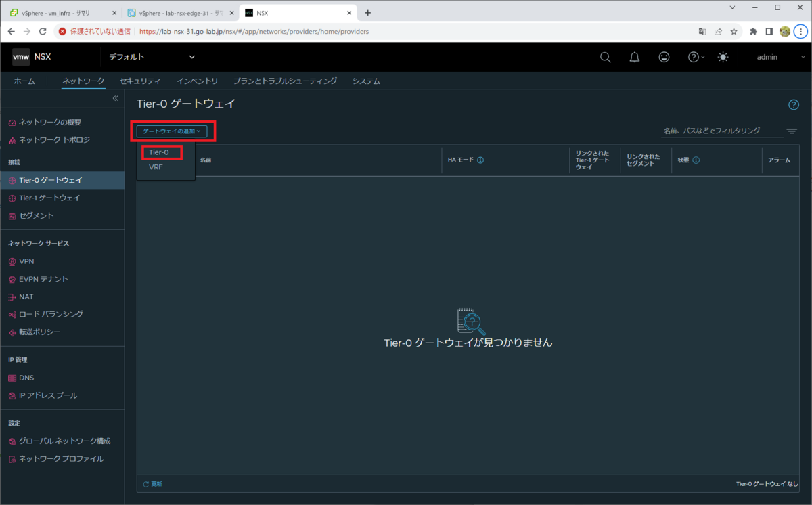Toggle the browser side panel icon

coord(769,31)
